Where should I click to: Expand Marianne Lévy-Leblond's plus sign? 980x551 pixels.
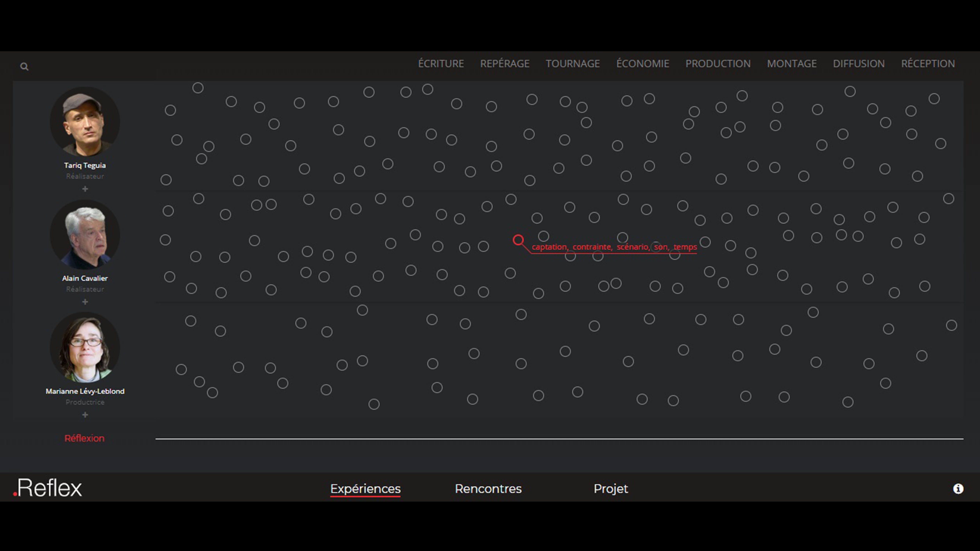pyautogui.click(x=85, y=415)
